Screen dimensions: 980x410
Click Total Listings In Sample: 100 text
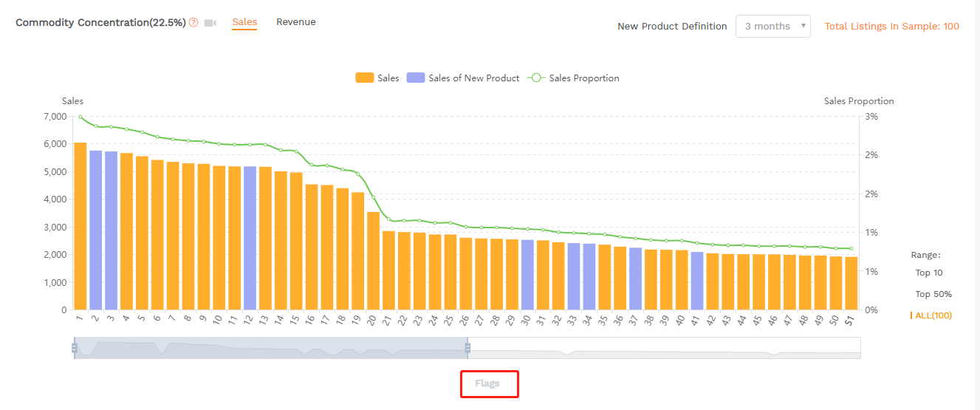pos(891,27)
